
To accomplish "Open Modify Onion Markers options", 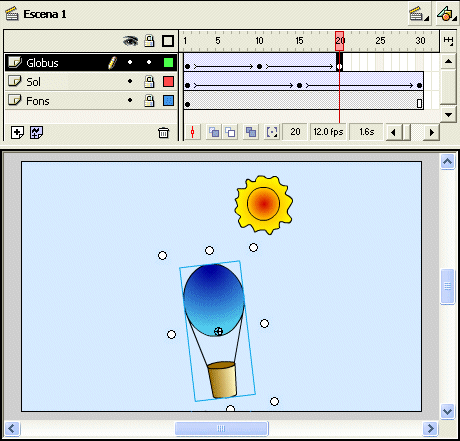I will tap(272, 132).
